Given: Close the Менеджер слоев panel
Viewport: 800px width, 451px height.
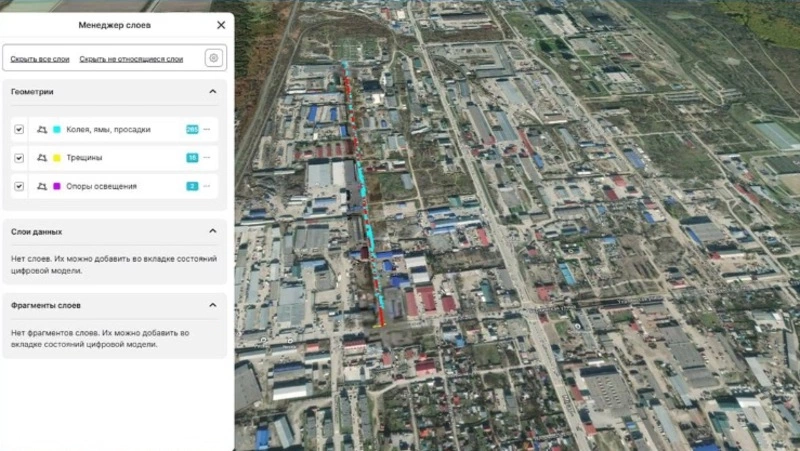Looking at the screenshot, I should (x=221, y=25).
